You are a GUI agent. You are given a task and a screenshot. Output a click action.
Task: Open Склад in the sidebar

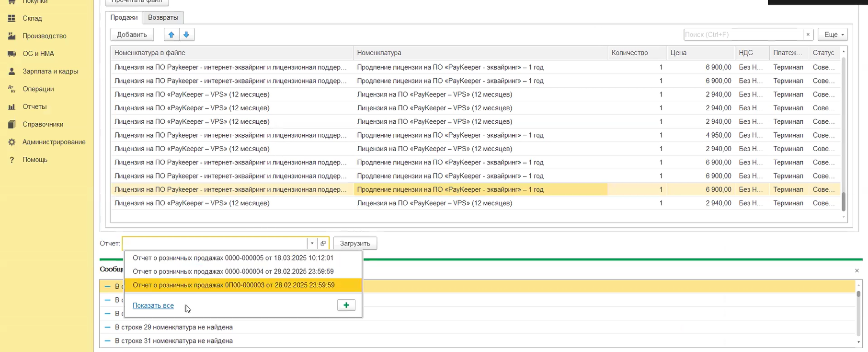click(x=32, y=18)
